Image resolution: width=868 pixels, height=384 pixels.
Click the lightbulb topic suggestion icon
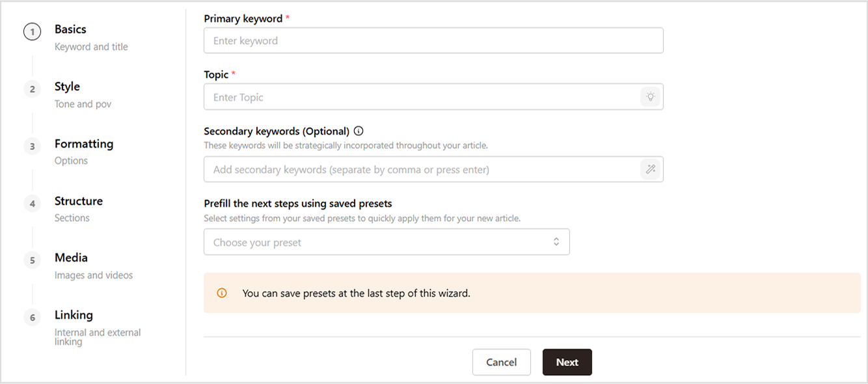pos(650,97)
